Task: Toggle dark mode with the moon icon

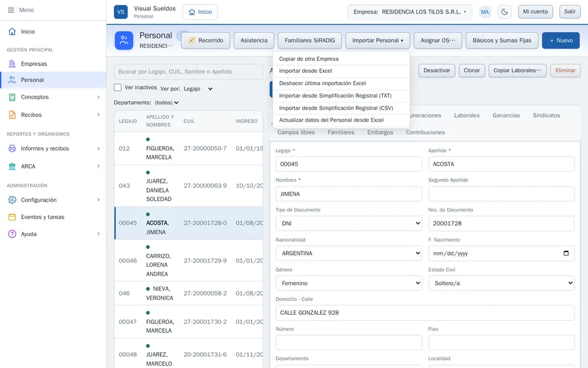Action: click(505, 12)
